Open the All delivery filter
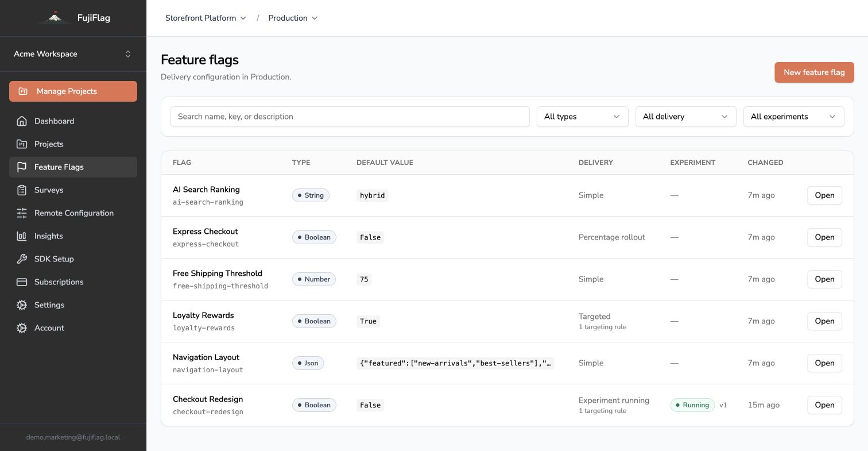Screen dimensions: 868x451 [x=686, y=117]
